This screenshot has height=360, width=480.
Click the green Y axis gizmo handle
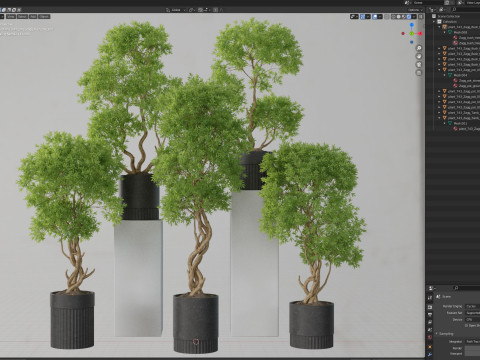point(412,33)
